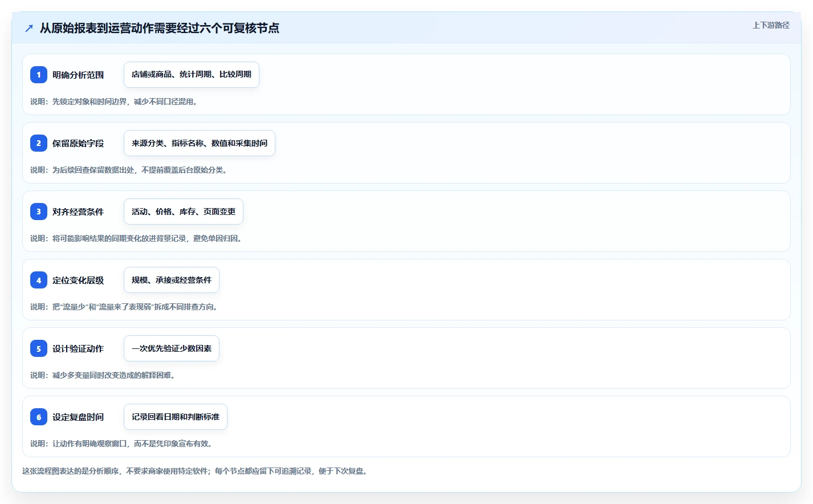Click the 店铺或商品、统计周期、比较周期 chip
813x504 pixels.
(192, 75)
